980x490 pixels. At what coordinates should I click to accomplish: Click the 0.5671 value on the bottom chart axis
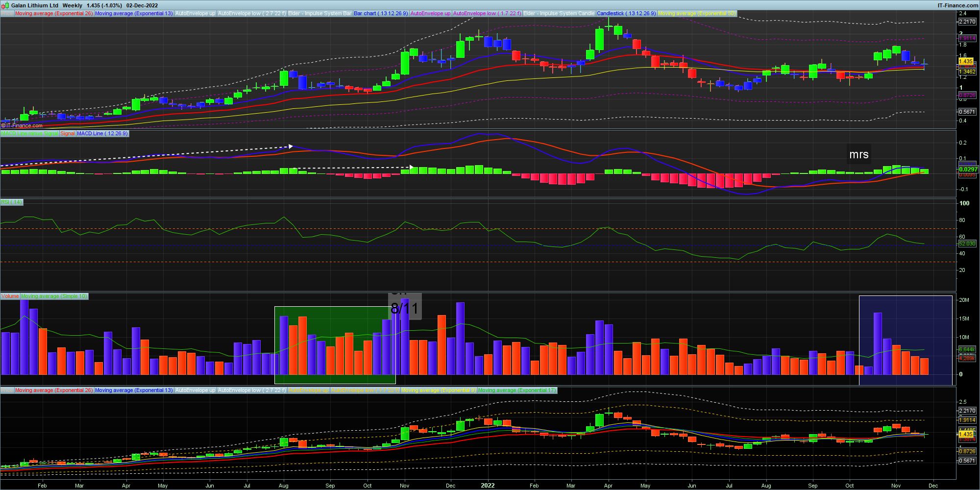point(967,461)
